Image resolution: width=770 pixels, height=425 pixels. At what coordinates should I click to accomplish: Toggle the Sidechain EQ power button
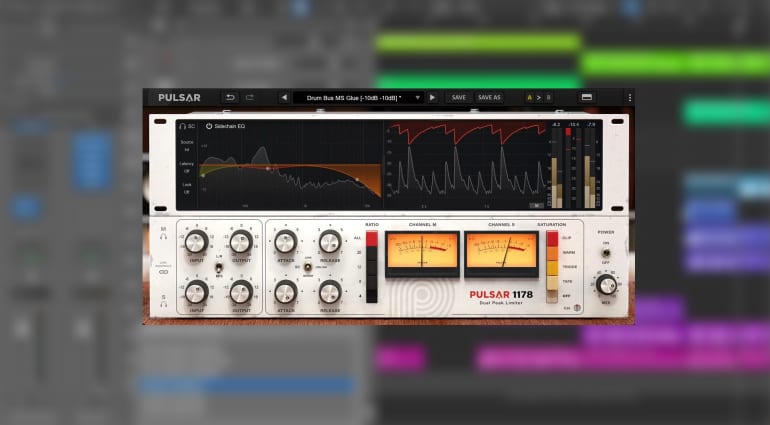(x=209, y=126)
